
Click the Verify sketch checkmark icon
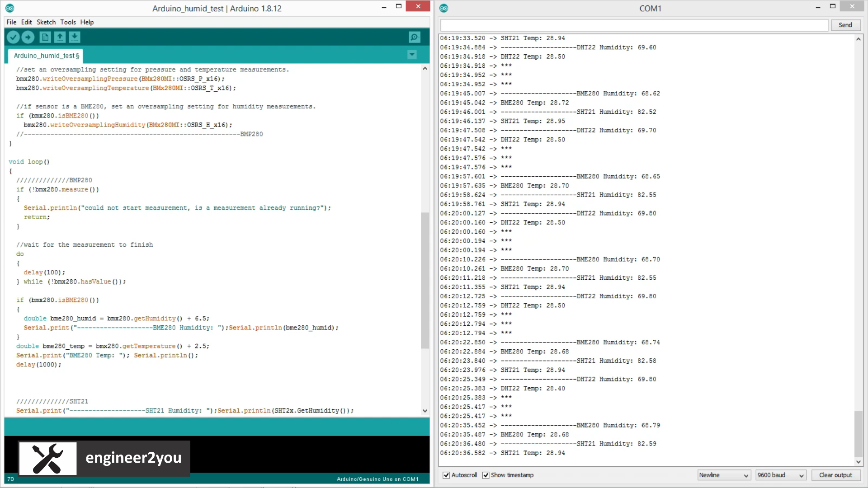13,37
